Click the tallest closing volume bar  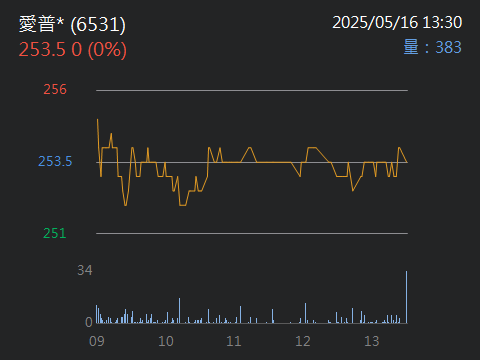coord(406,297)
